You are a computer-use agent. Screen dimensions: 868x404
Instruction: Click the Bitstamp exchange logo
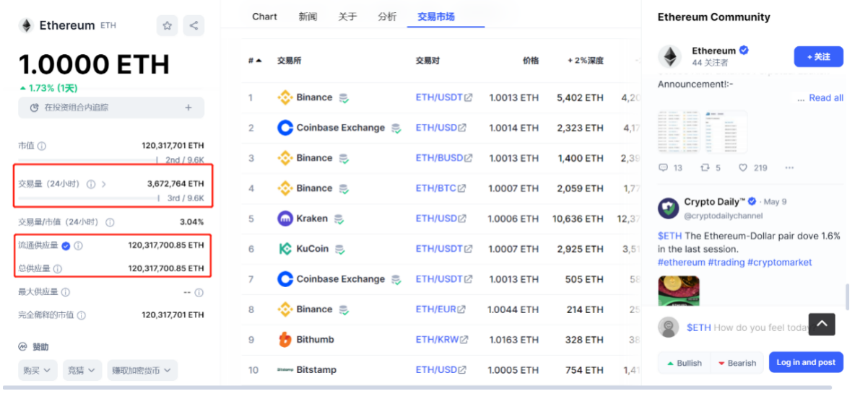tap(285, 370)
